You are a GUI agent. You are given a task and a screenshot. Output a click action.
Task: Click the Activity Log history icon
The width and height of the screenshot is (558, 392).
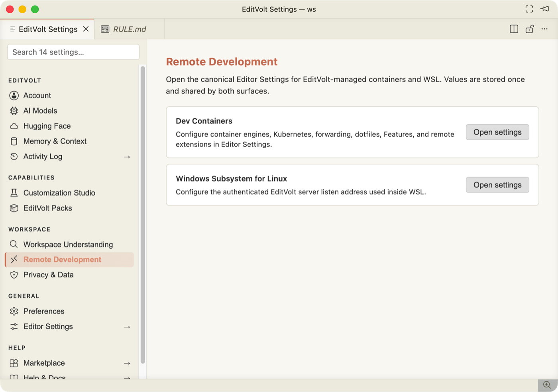point(14,157)
